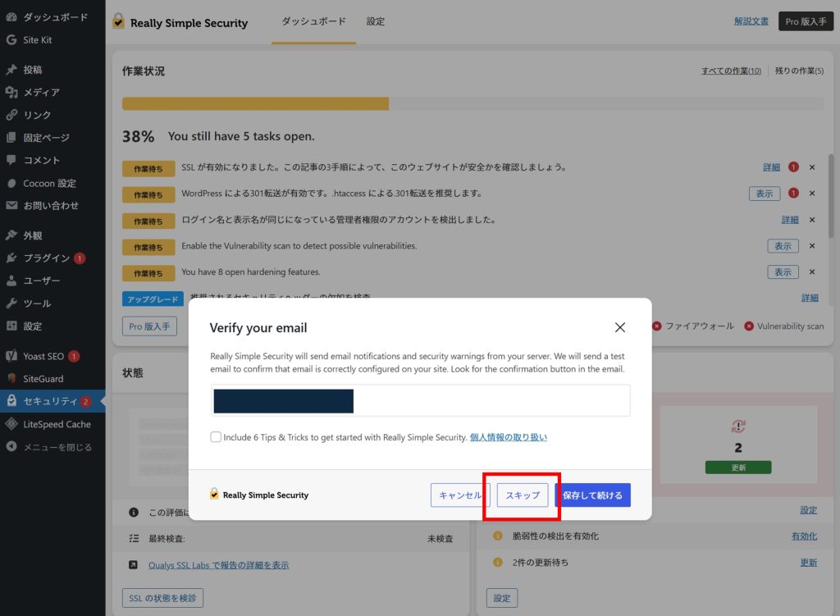Click the LiteSpeed Cache icon
This screenshot has height=616, width=840.
(x=11, y=424)
